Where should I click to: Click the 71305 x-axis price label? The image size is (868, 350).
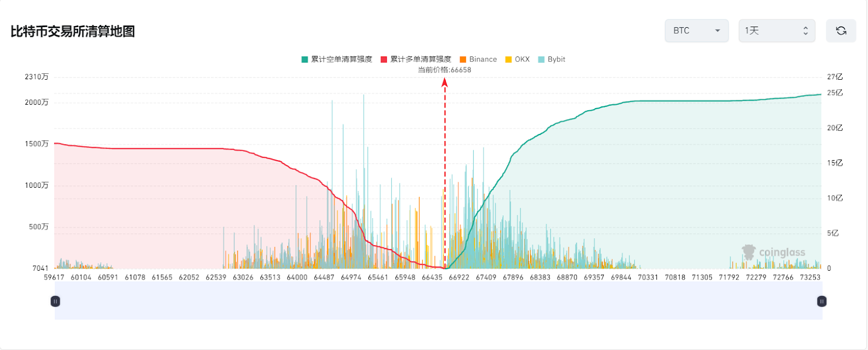tap(702, 277)
